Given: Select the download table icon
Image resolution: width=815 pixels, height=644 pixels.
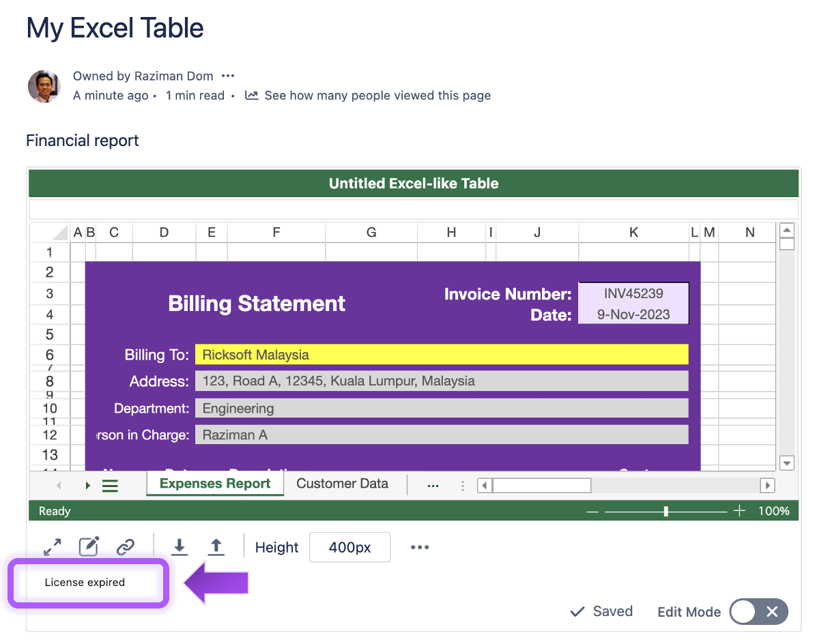Looking at the screenshot, I should pos(179,546).
